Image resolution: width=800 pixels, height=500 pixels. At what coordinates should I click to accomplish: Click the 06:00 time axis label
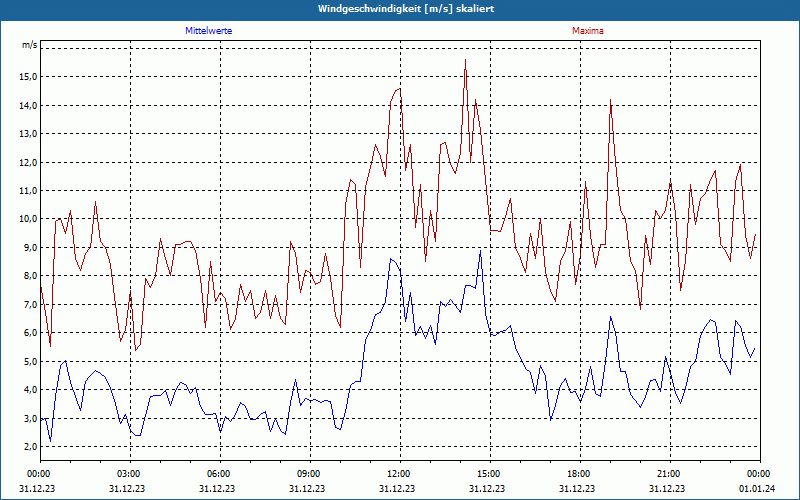pos(217,474)
